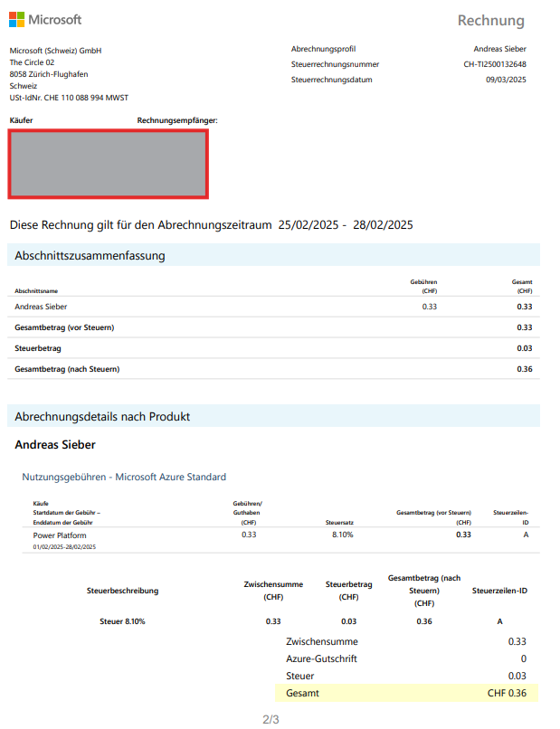
Task: Click the '2/3' page number
Action: pyautogui.click(x=271, y=720)
